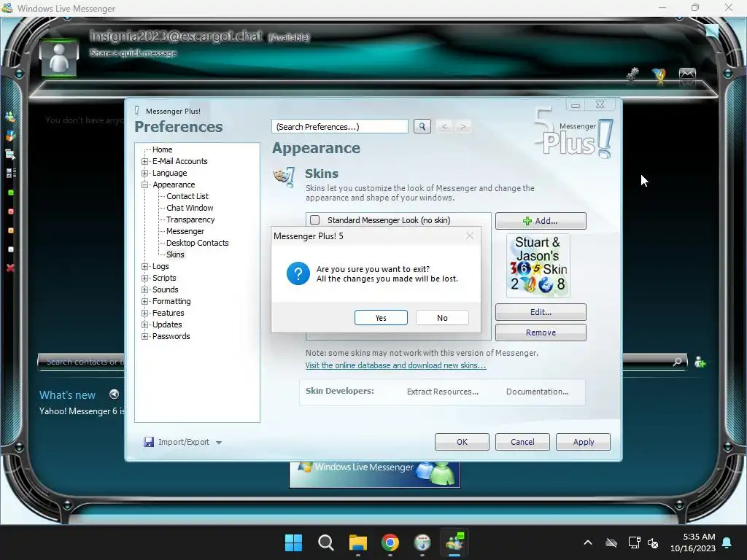Click Extract Resources... for skin developers
This screenshot has width=747, height=560.
click(x=443, y=392)
